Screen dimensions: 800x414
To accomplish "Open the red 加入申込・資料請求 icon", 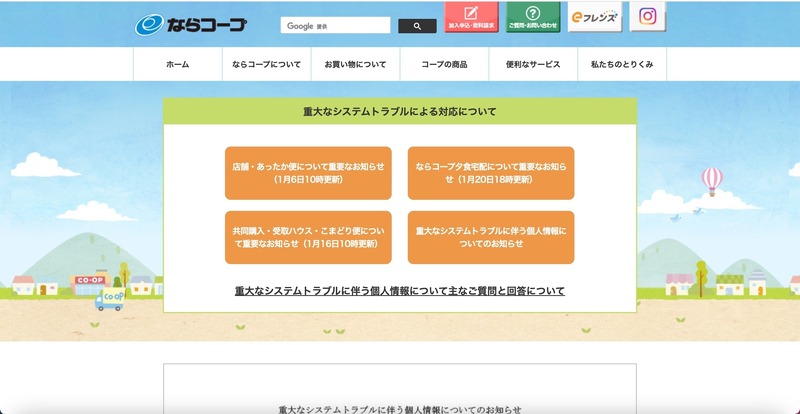I will click(471, 17).
